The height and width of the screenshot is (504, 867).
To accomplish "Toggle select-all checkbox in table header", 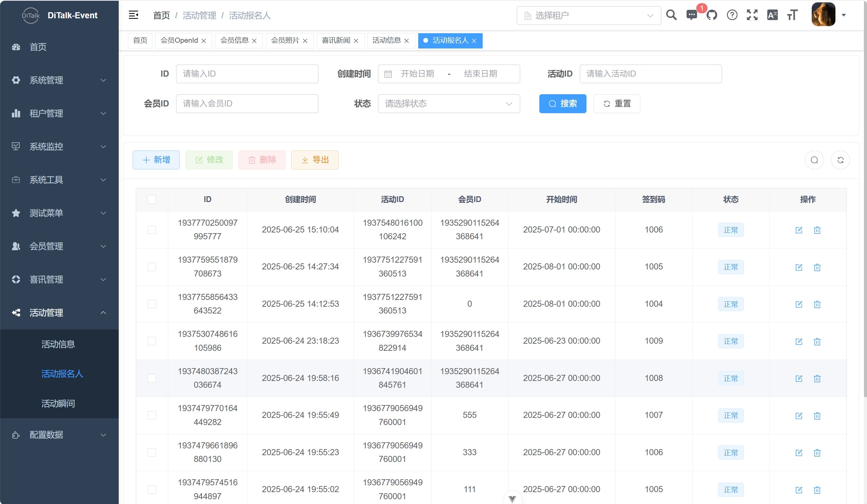I will pyautogui.click(x=152, y=199).
